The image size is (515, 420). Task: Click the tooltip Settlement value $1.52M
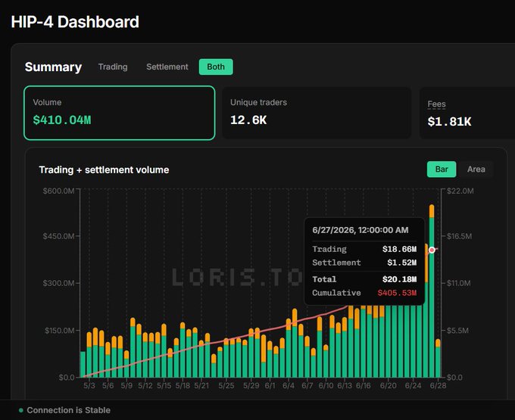[401, 263]
